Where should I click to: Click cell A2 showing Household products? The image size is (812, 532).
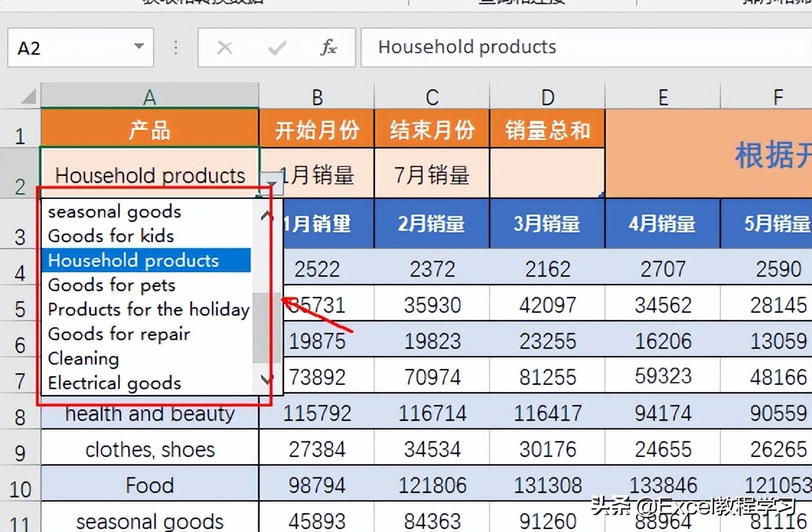[x=150, y=173]
